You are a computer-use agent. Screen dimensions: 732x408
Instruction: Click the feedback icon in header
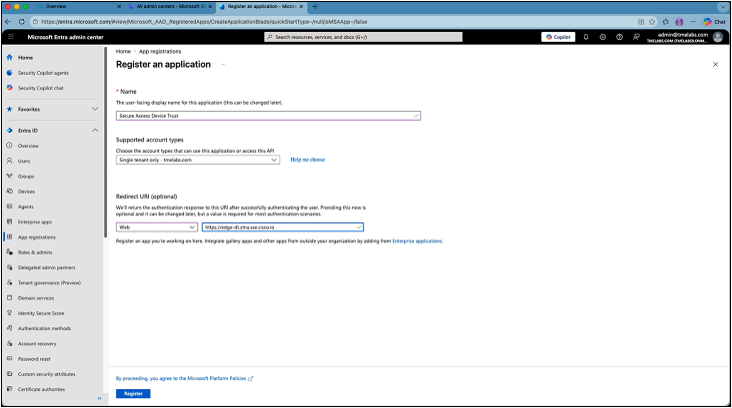tap(636, 37)
